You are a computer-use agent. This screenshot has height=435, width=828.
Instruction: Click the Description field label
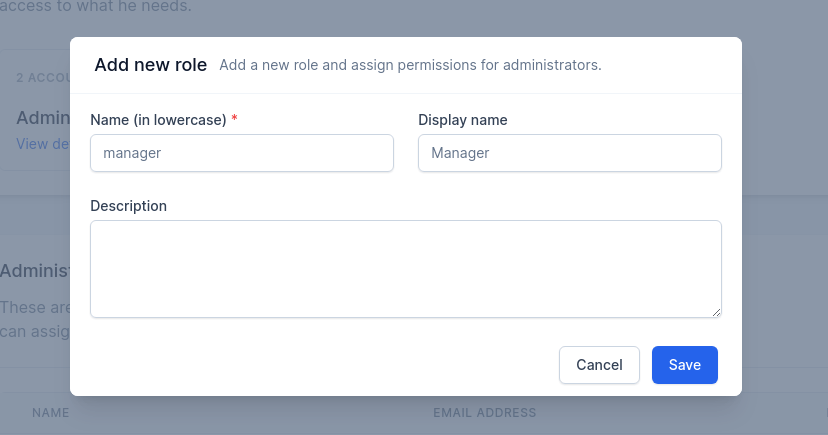tap(128, 206)
